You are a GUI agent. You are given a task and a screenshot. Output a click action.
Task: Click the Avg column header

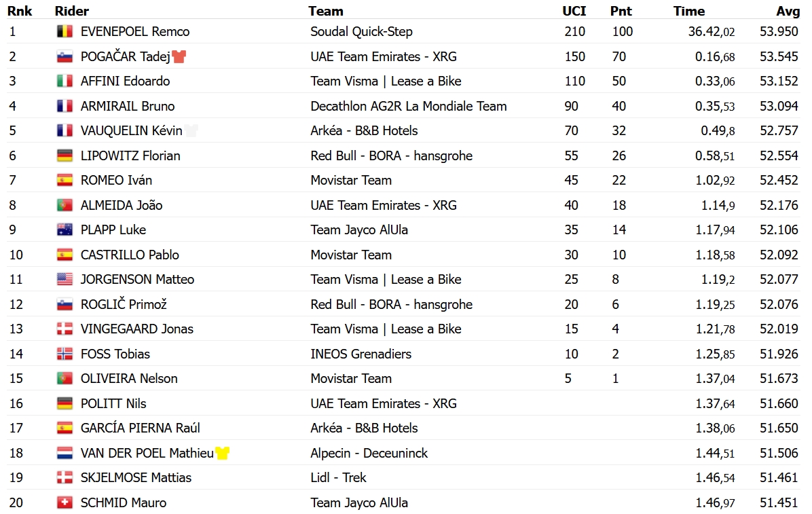click(x=787, y=11)
